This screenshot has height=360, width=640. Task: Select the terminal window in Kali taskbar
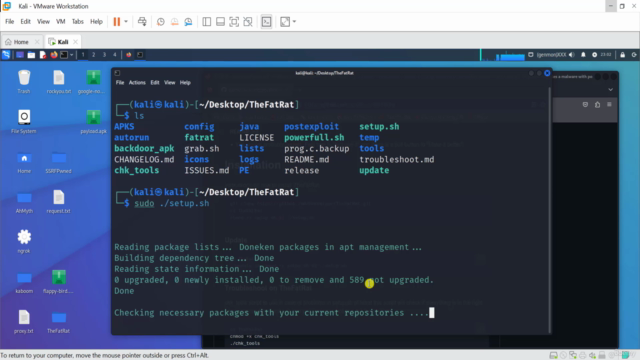click(x=140, y=55)
